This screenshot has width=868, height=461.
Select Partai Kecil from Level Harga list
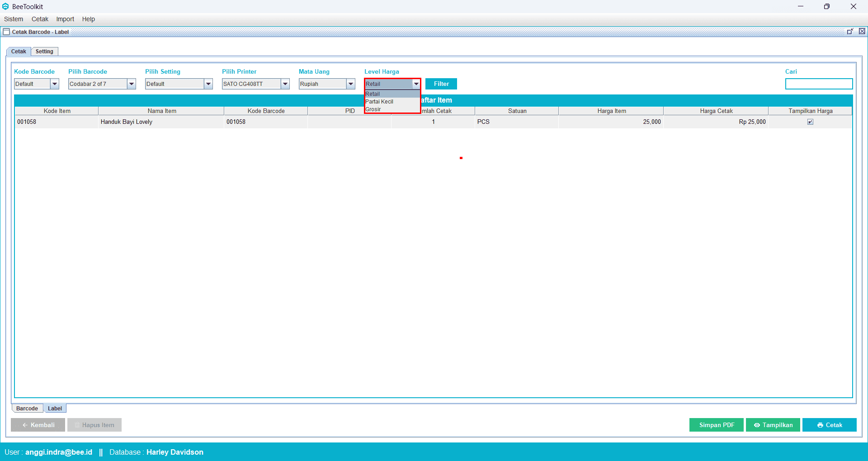click(380, 102)
